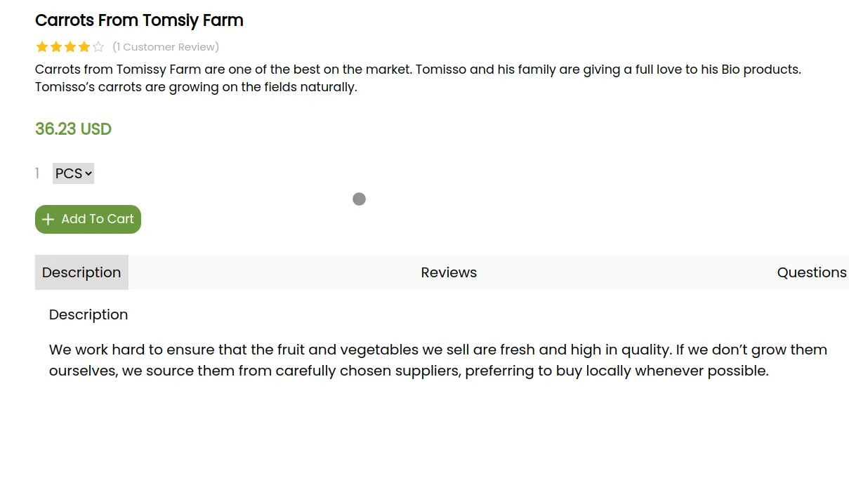Screen dimensions: 849x504
Task: Click the plus icon on Add To Cart
Action: coord(48,220)
